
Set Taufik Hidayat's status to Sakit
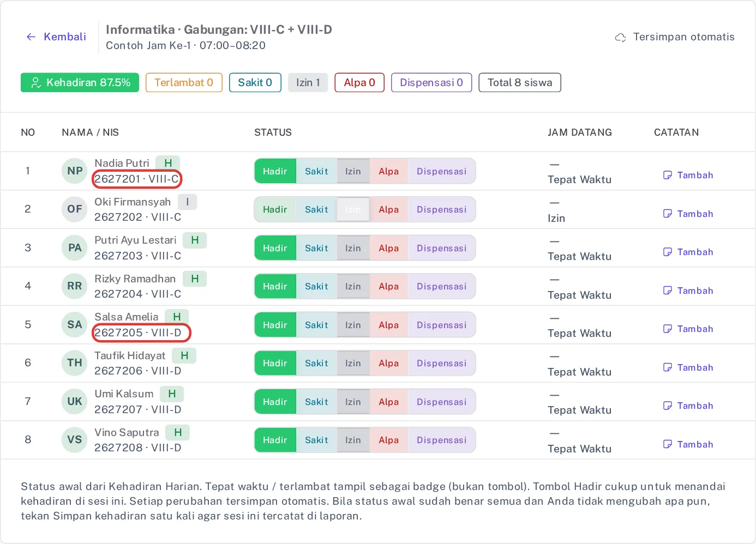pos(316,363)
